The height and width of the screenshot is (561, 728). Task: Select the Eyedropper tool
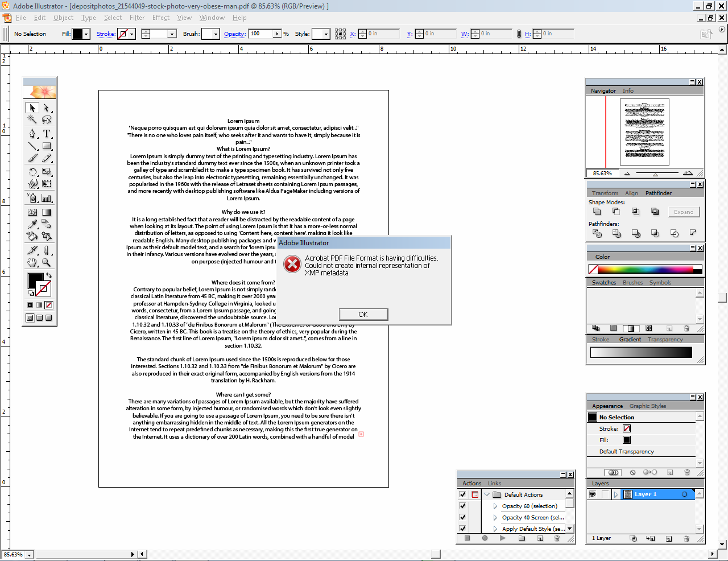pyautogui.click(x=32, y=224)
